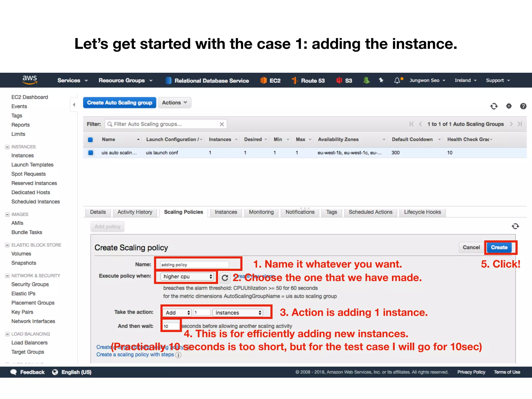The height and width of the screenshot is (399, 532).
Task: Click the pin shortcuts icon
Action: click(381, 80)
